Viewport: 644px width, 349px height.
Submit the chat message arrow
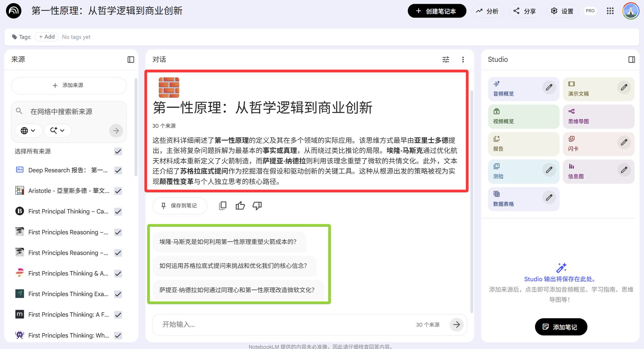click(x=457, y=324)
